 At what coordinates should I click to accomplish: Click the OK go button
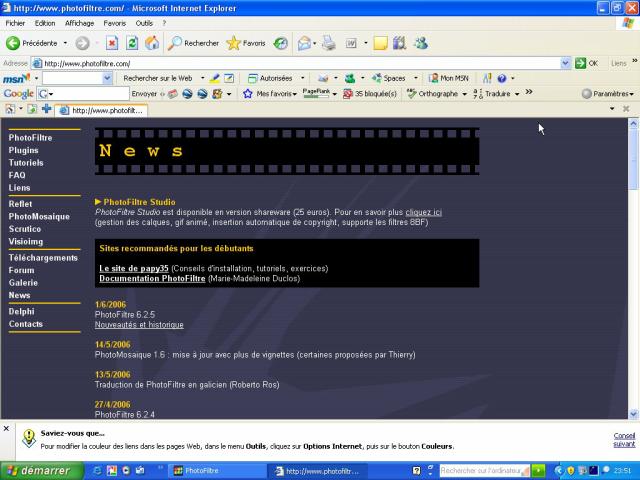click(587, 63)
